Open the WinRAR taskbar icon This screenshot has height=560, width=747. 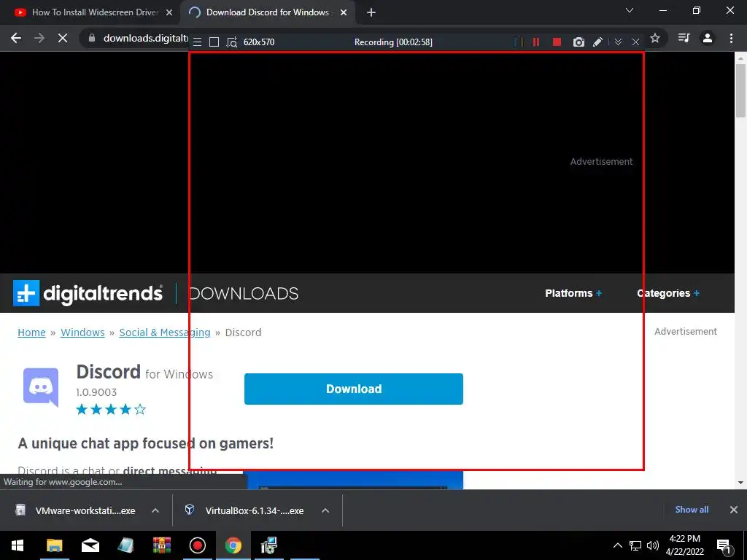tap(161, 545)
